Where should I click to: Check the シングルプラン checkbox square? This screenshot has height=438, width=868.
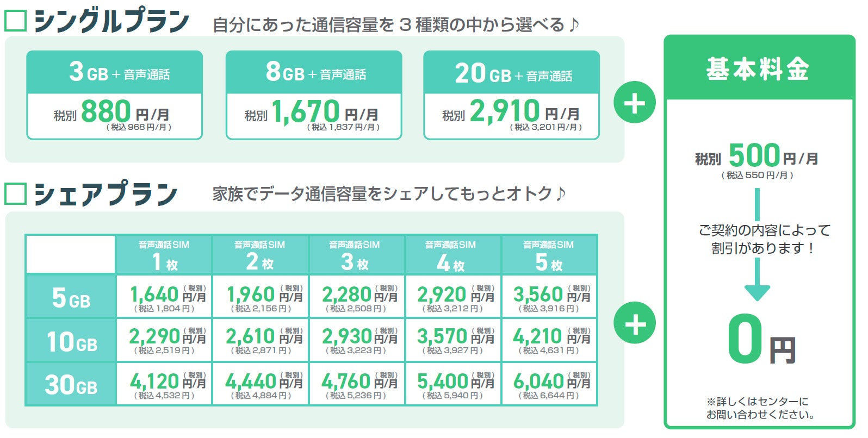click(x=15, y=21)
